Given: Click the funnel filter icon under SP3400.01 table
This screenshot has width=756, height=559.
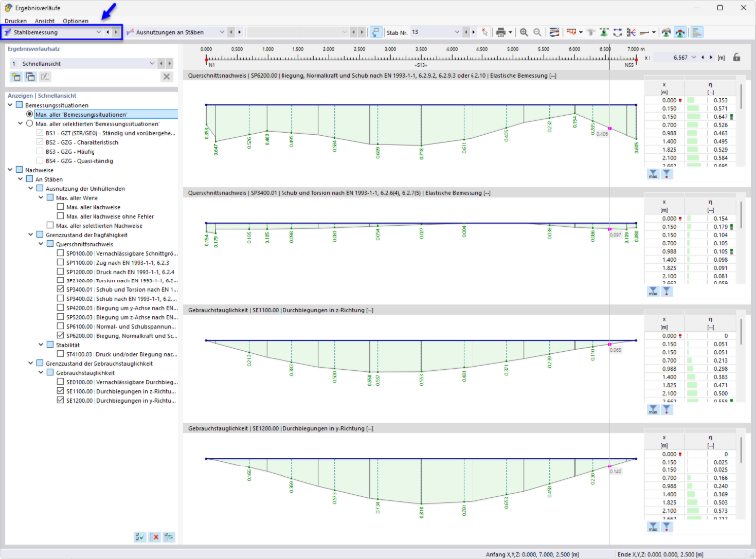Looking at the screenshot, I should pos(666,291).
